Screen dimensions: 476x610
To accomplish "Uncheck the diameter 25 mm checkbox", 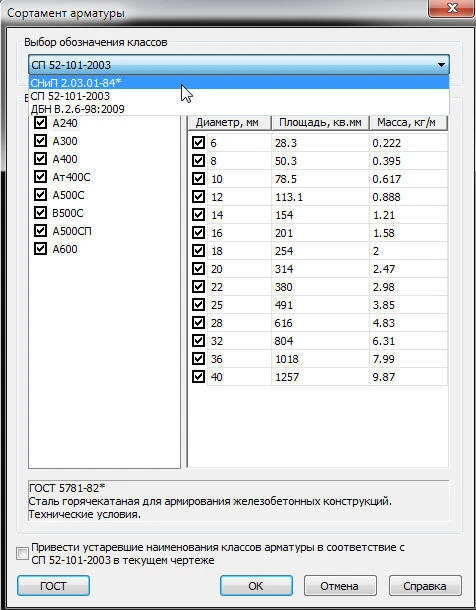I will click(x=198, y=304).
